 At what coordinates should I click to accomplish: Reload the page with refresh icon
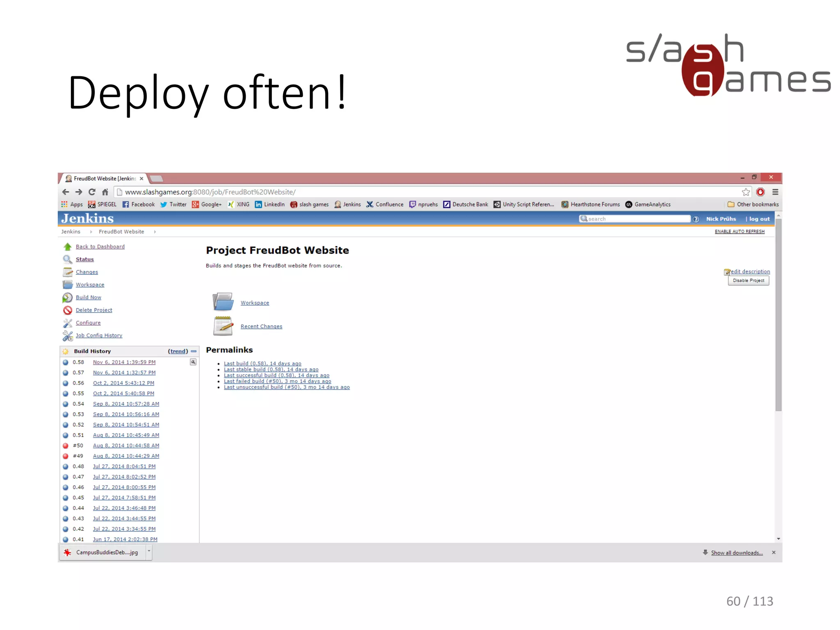pos(92,192)
